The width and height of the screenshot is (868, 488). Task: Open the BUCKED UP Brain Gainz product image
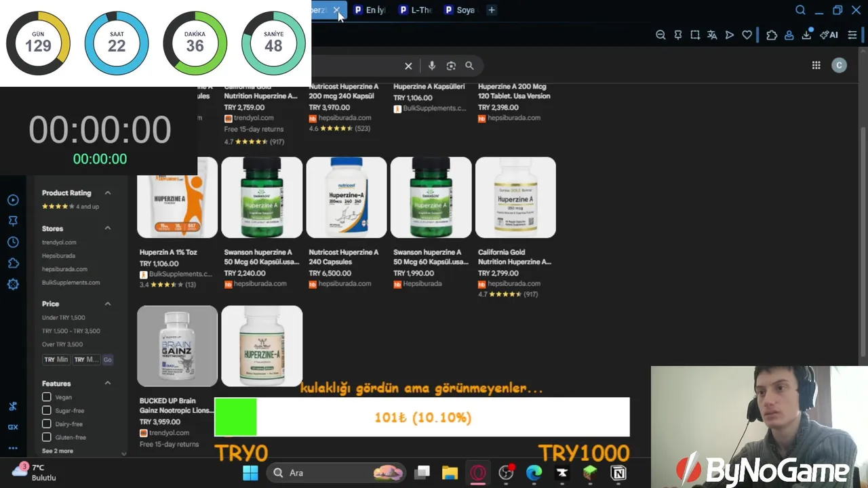click(x=177, y=346)
